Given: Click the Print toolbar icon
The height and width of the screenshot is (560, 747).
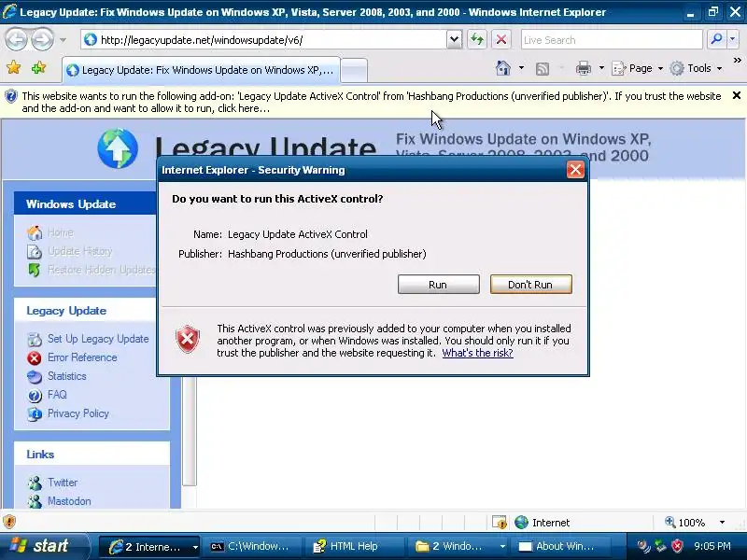Looking at the screenshot, I should point(583,69).
